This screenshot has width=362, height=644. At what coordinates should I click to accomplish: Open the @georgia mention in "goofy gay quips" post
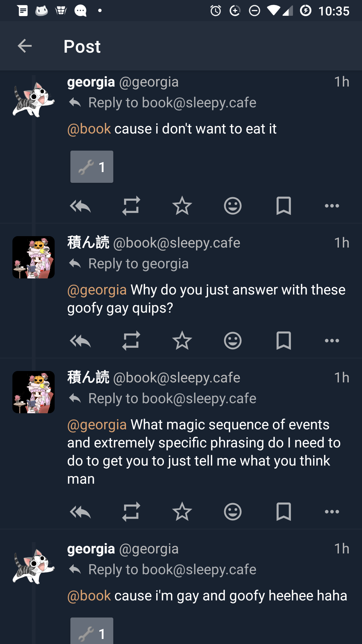tap(97, 290)
